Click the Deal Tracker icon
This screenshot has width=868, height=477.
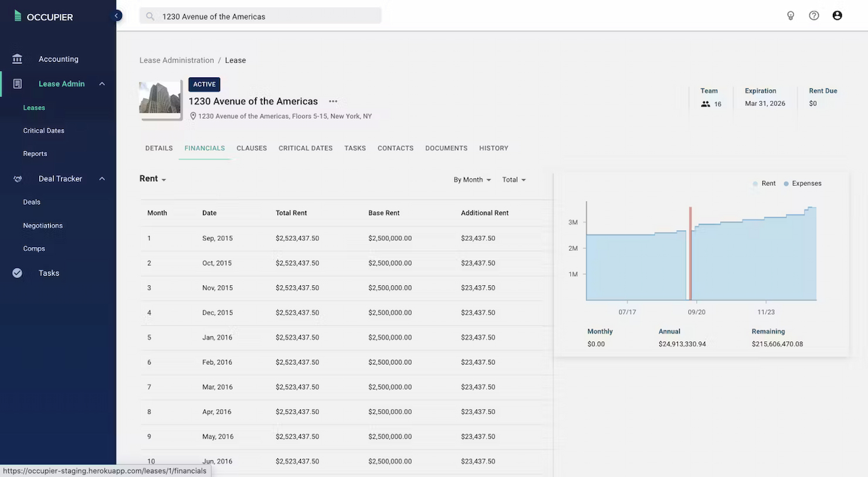[x=18, y=178]
